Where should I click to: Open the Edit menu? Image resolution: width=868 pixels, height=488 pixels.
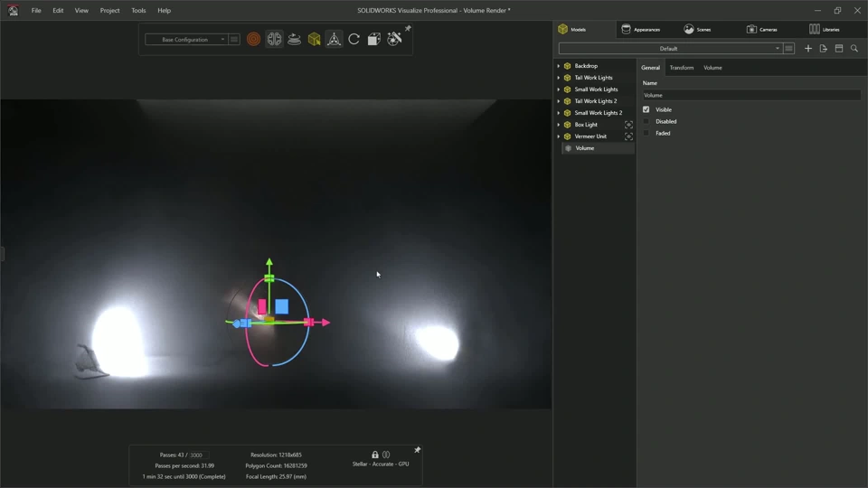[58, 11]
